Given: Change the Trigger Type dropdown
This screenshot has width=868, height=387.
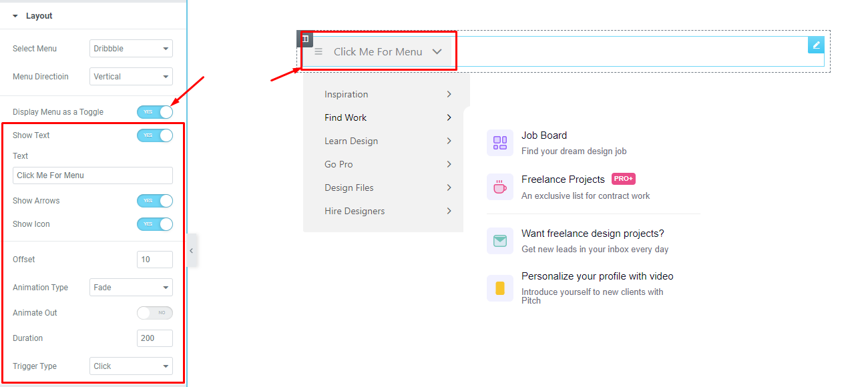Looking at the screenshot, I should click(131, 366).
